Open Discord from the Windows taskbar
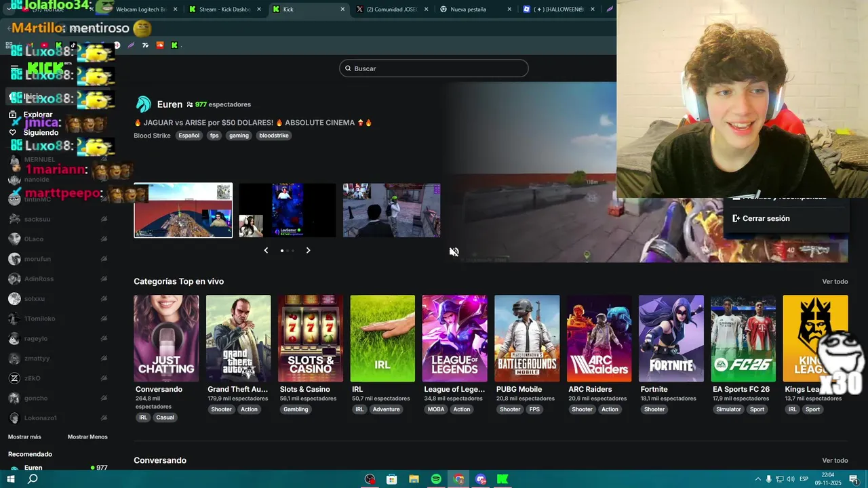The width and height of the screenshot is (868, 488). click(x=481, y=479)
